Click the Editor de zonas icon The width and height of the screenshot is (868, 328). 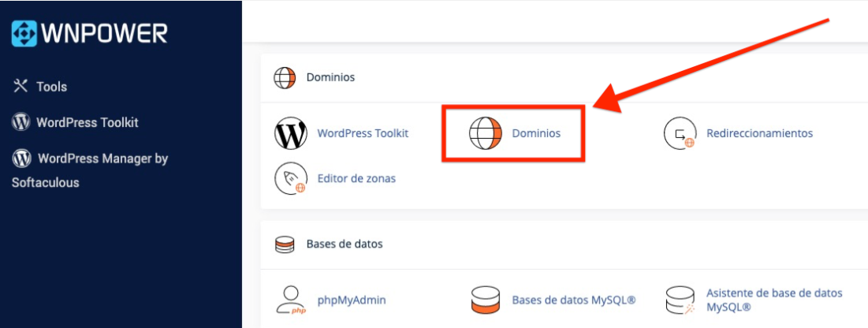[x=291, y=178]
